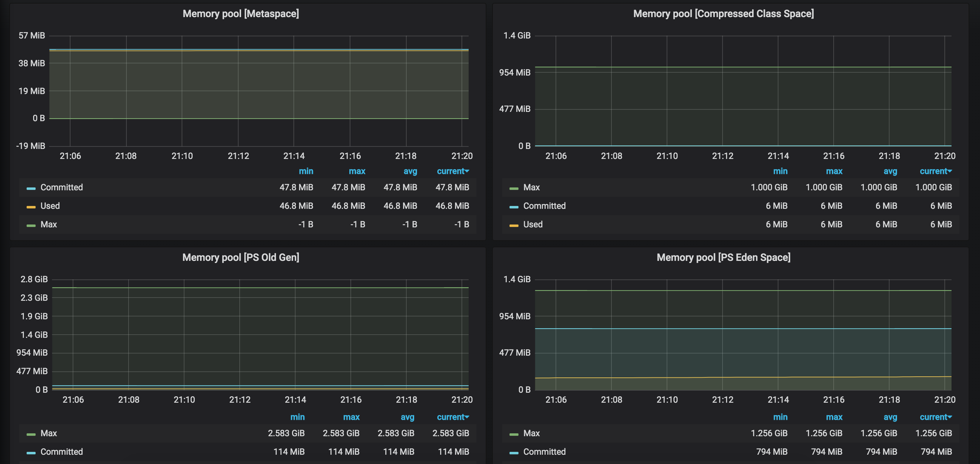980x464 pixels.
Task: Click the 57 MiB axis label on Metaspace graph
Action: tap(32, 36)
